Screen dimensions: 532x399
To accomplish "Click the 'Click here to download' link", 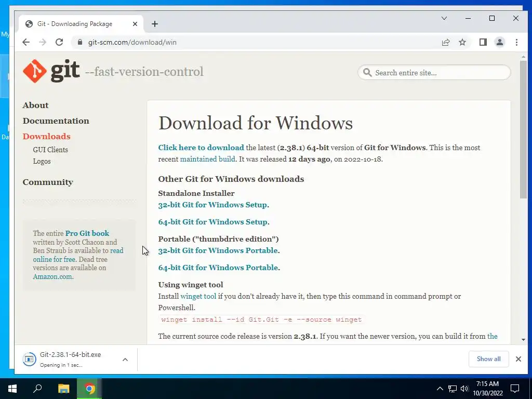I will [201, 148].
